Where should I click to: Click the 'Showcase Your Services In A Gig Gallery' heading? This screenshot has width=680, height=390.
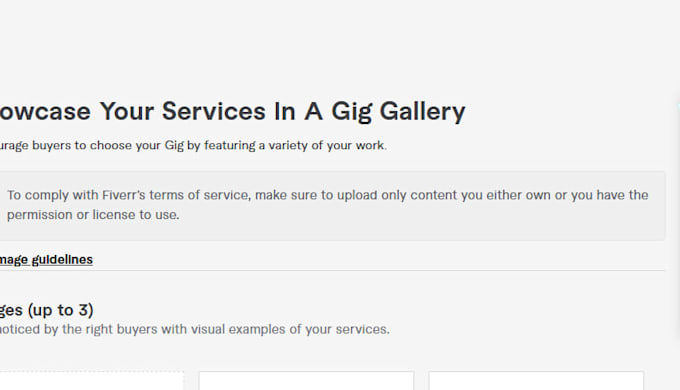pos(232,111)
